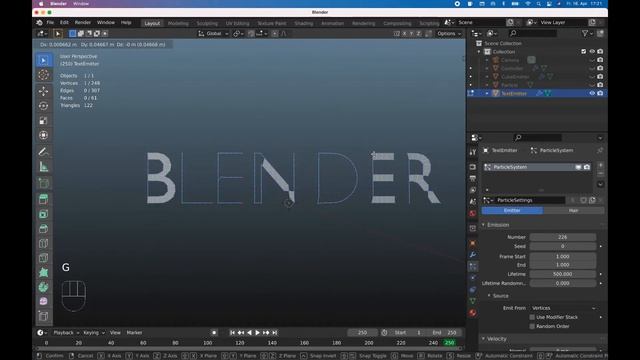Choose the Extrude Region tool

click(x=44, y=199)
